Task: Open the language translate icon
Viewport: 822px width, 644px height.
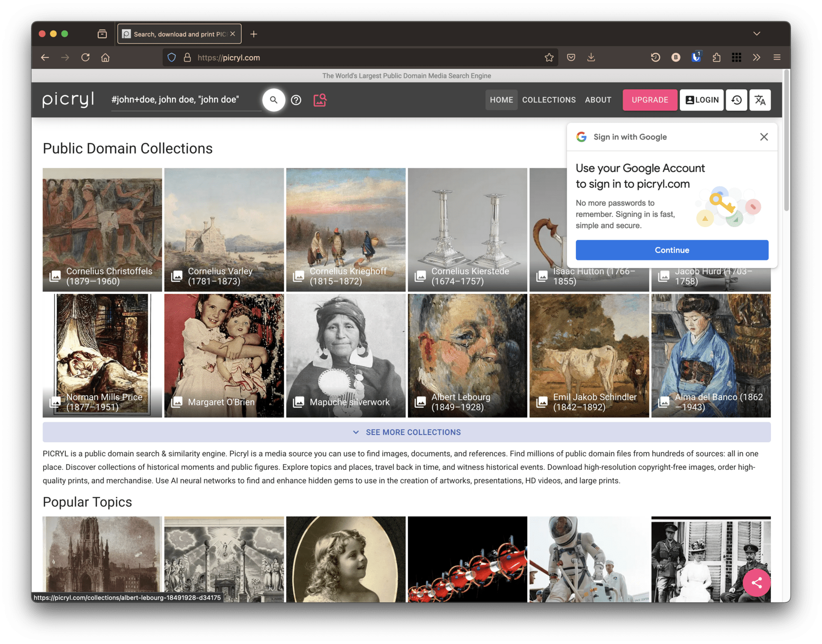Action: coord(760,100)
